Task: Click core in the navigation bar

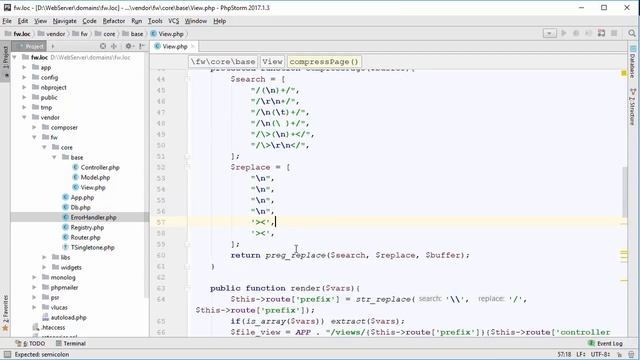Action: [x=105, y=34]
